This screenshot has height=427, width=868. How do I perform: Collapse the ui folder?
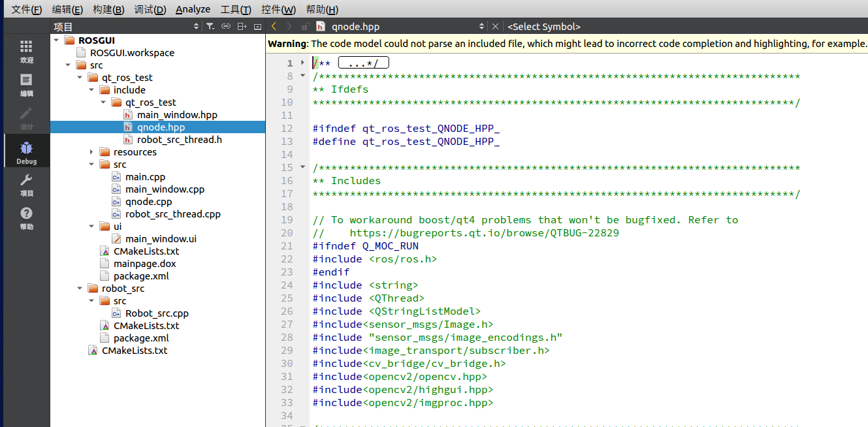pyautogui.click(x=92, y=227)
